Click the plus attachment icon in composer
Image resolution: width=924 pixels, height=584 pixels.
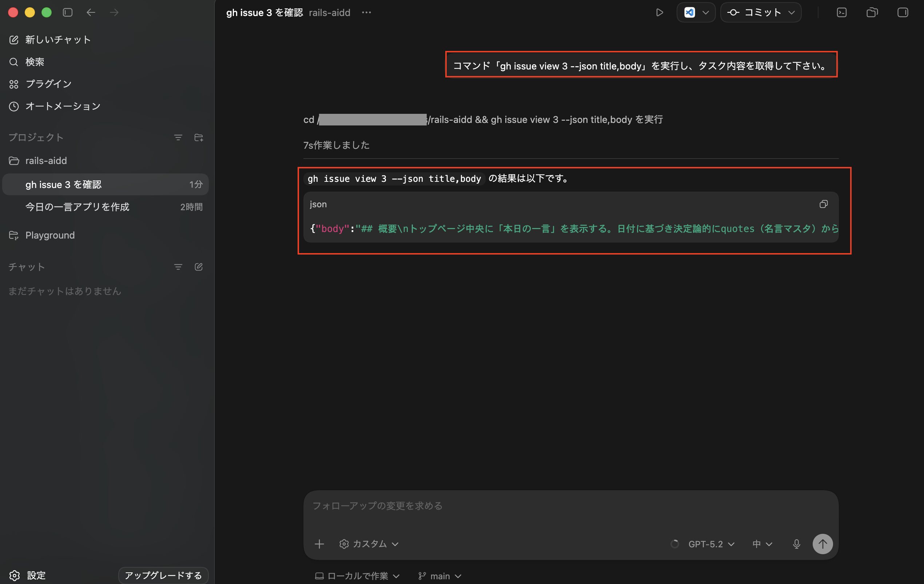pos(319,544)
